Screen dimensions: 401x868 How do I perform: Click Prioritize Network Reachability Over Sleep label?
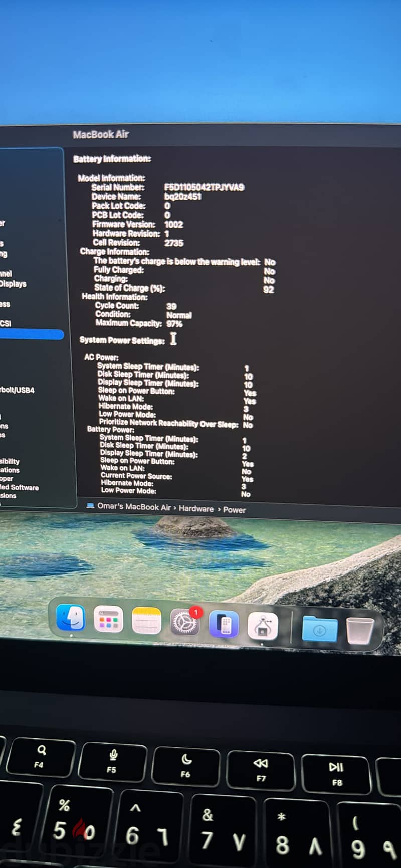168,423
